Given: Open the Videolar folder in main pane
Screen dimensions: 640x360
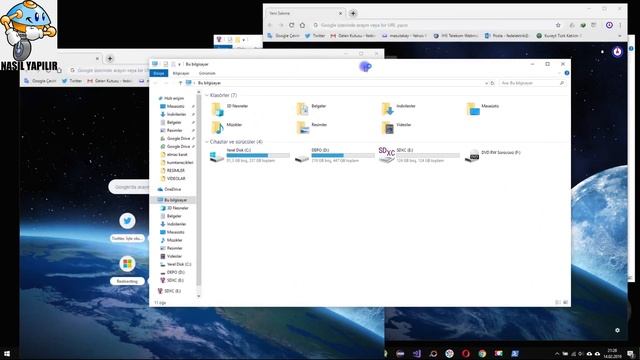Looking at the screenshot, I should pos(396,127).
